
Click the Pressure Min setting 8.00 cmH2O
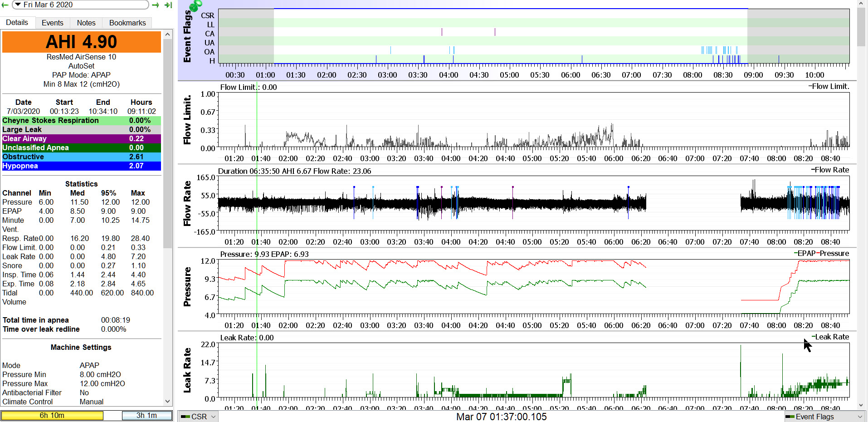[x=100, y=374]
